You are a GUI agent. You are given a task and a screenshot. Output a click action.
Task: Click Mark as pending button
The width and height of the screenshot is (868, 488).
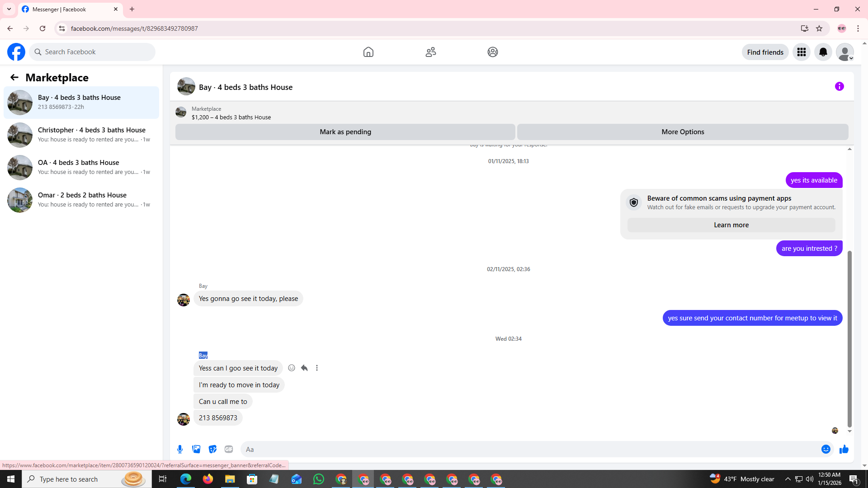point(345,132)
